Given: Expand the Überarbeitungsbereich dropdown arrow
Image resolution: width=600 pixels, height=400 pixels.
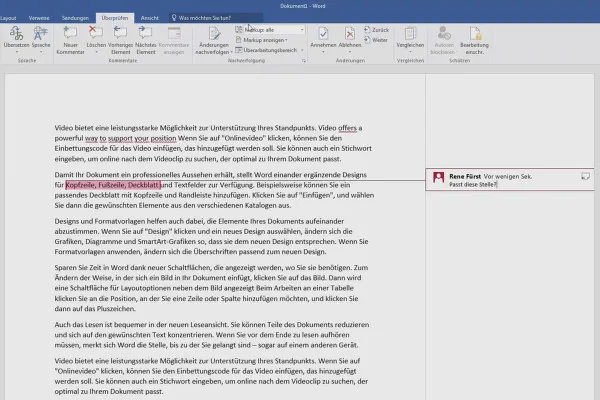Looking at the screenshot, I should (x=302, y=50).
